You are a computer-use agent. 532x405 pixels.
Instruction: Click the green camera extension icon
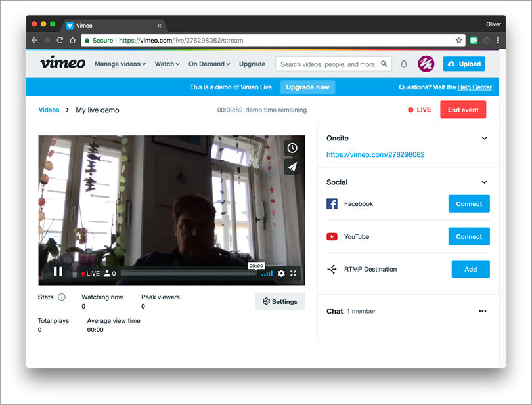click(x=474, y=40)
